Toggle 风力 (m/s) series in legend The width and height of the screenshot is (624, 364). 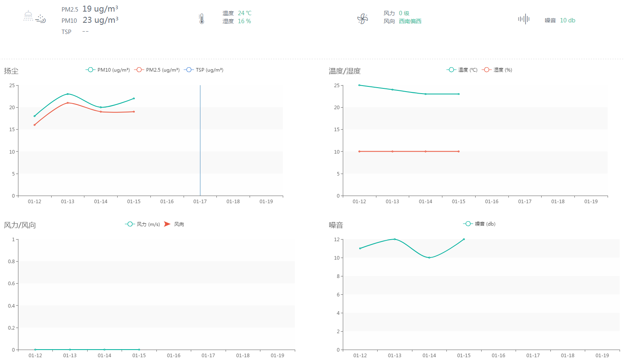click(142, 224)
